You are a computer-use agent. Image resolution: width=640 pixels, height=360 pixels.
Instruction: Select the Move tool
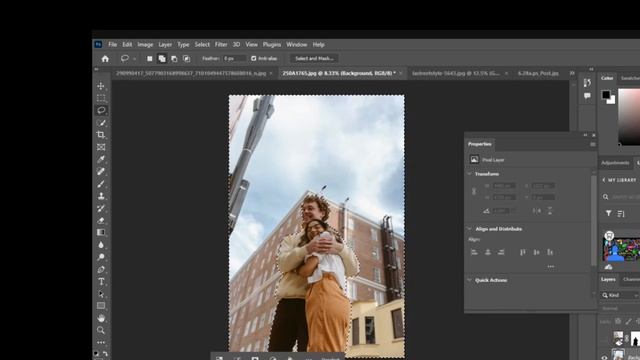click(x=101, y=86)
